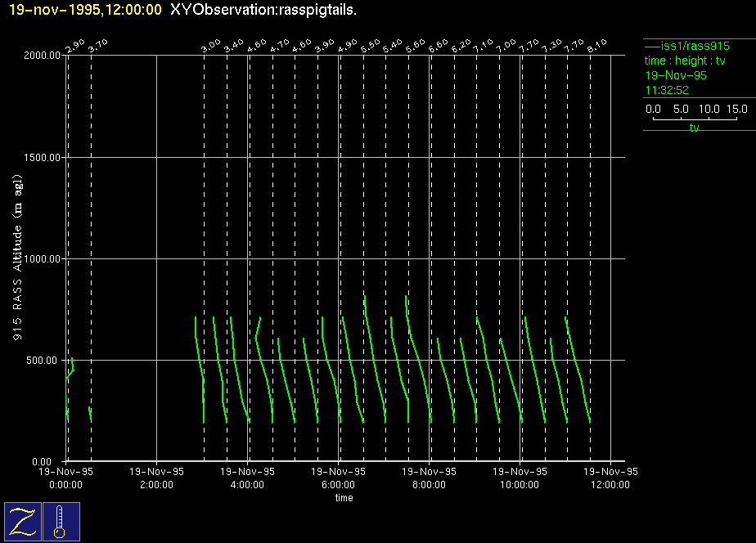Click the 10.0 mark on tv scale

709,109
